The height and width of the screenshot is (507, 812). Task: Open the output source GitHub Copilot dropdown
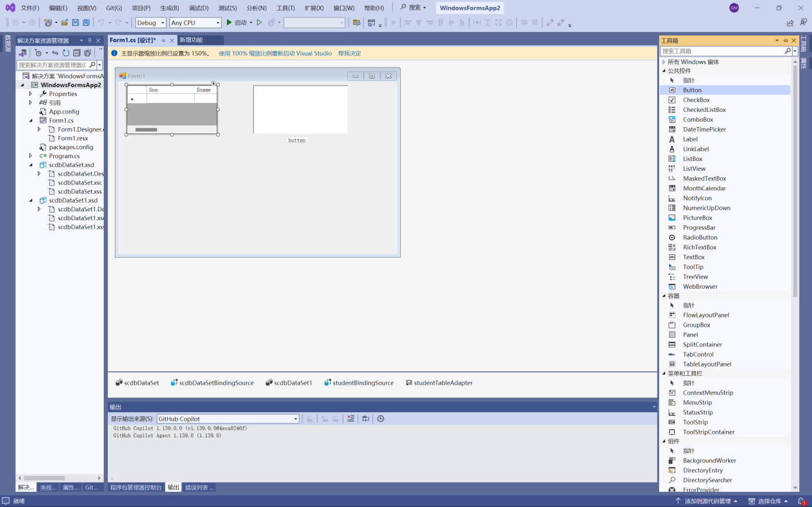(228, 419)
